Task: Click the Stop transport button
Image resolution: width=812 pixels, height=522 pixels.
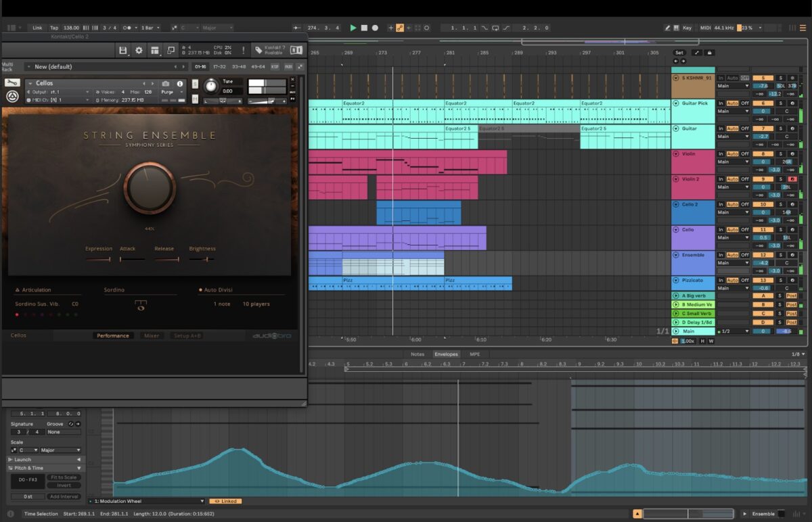Action: 364,28
